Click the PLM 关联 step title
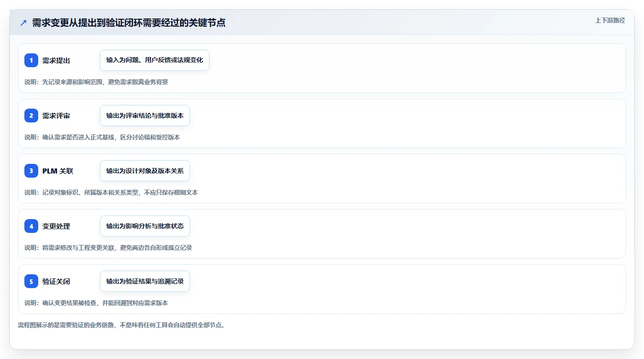644x359 pixels. [x=58, y=171]
